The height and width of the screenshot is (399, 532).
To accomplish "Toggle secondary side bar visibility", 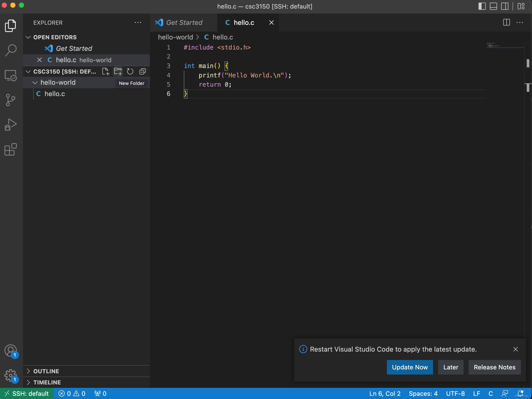I will coord(505,6).
